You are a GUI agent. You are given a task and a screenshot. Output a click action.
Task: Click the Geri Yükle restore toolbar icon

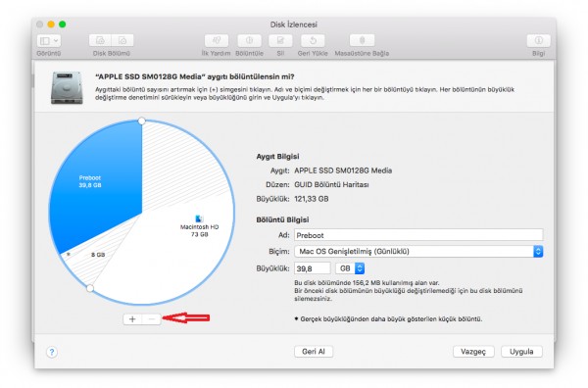[x=313, y=40]
